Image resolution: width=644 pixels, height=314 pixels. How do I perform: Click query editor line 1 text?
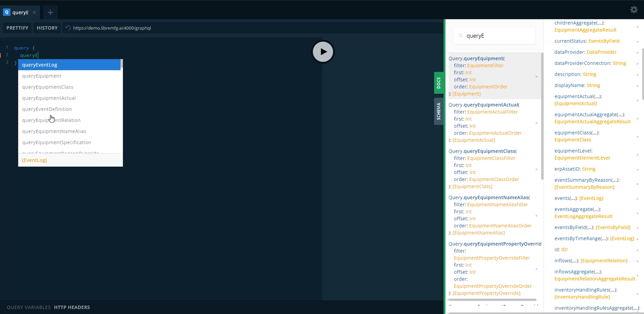(24, 48)
